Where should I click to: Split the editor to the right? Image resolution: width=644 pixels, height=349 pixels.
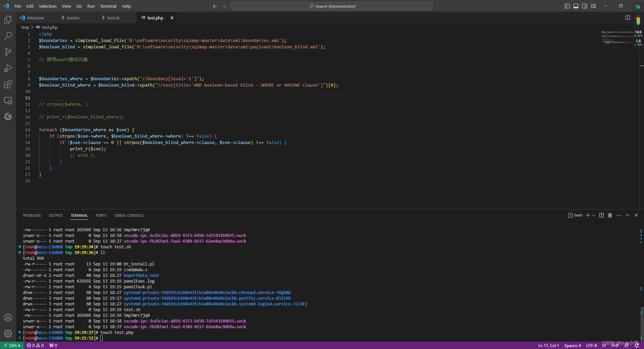coord(628,18)
